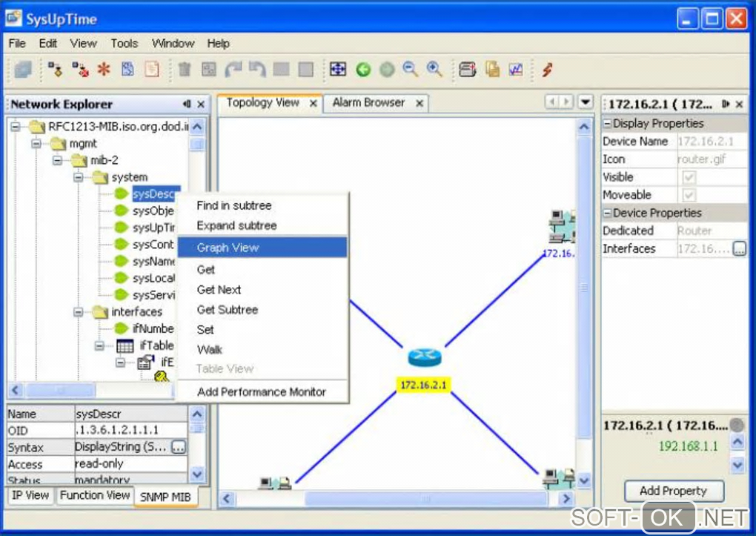The image size is (756, 536).
Task: Choose Get Subtree from context menu
Action: pos(262,310)
